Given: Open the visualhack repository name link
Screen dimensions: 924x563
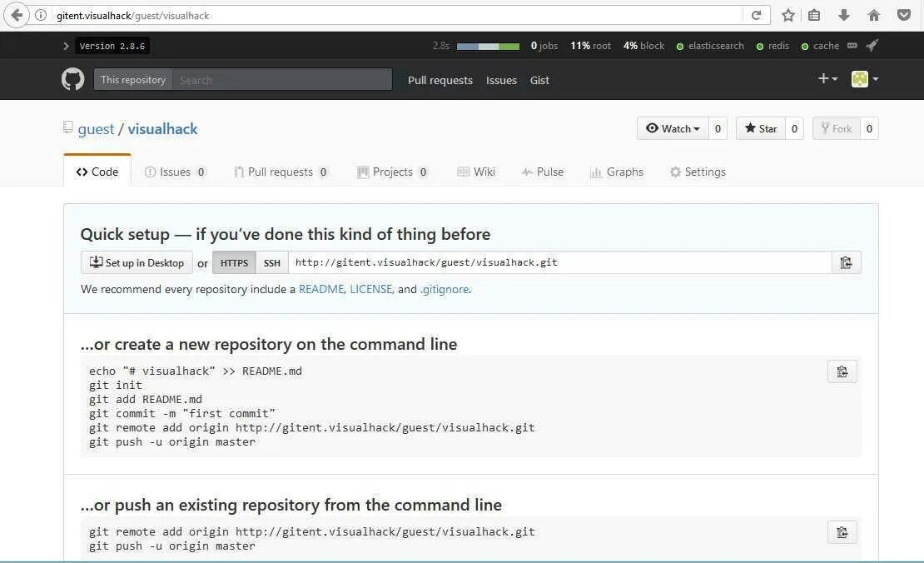Looking at the screenshot, I should 162,129.
